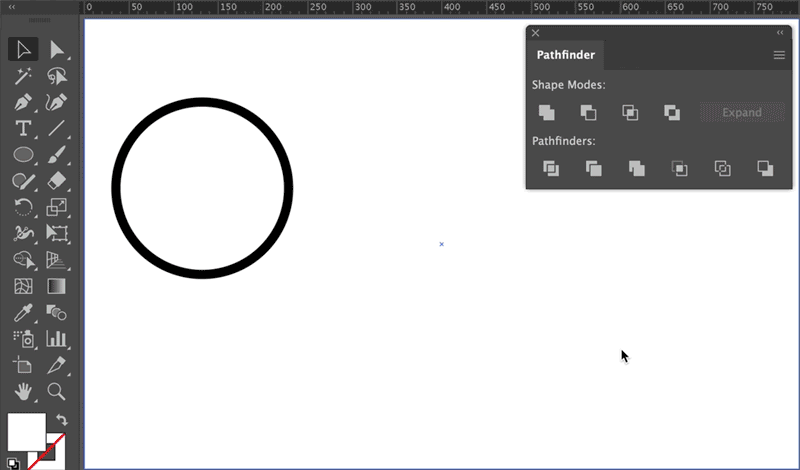The width and height of the screenshot is (800, 470).
Task: Swap fill and stroke colors
Action: coord(62,420)
